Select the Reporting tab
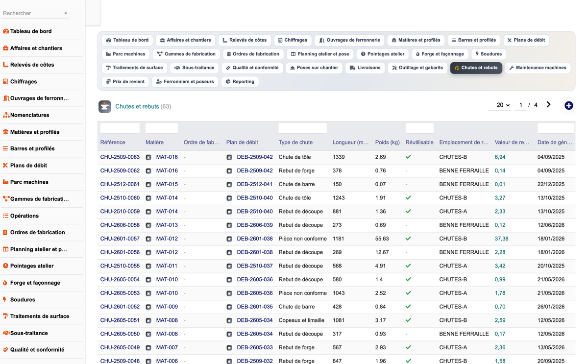The height and width of the screenshot is (364, 588). point(240,82)
